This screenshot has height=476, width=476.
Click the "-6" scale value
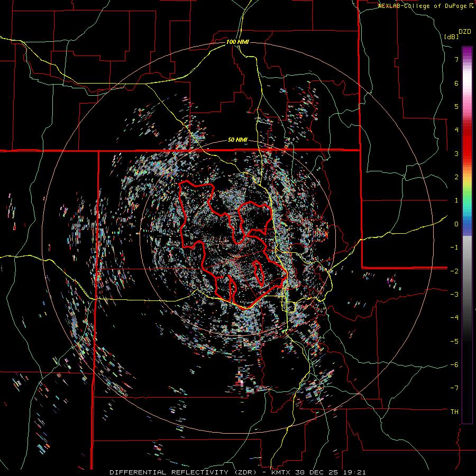[454, 364]
